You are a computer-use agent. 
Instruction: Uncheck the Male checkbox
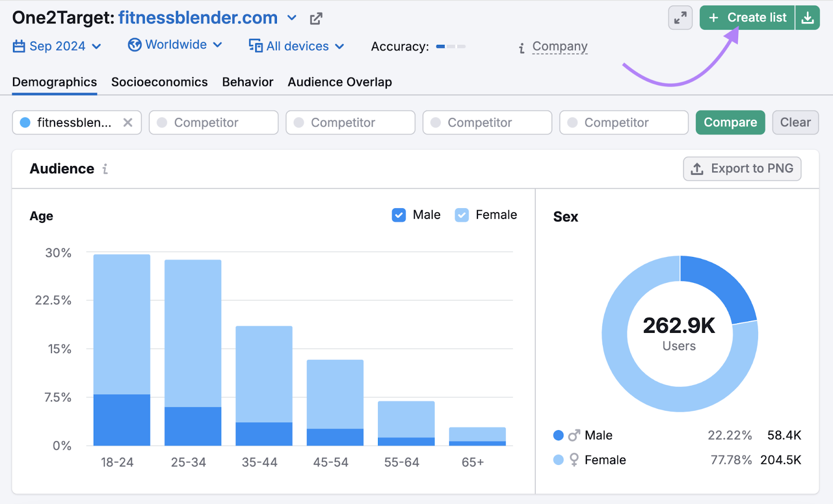click(399, 215)
